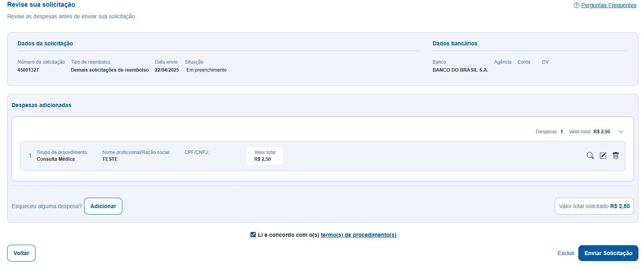Click the expense Valor total R$ 2,50 box

264,156
